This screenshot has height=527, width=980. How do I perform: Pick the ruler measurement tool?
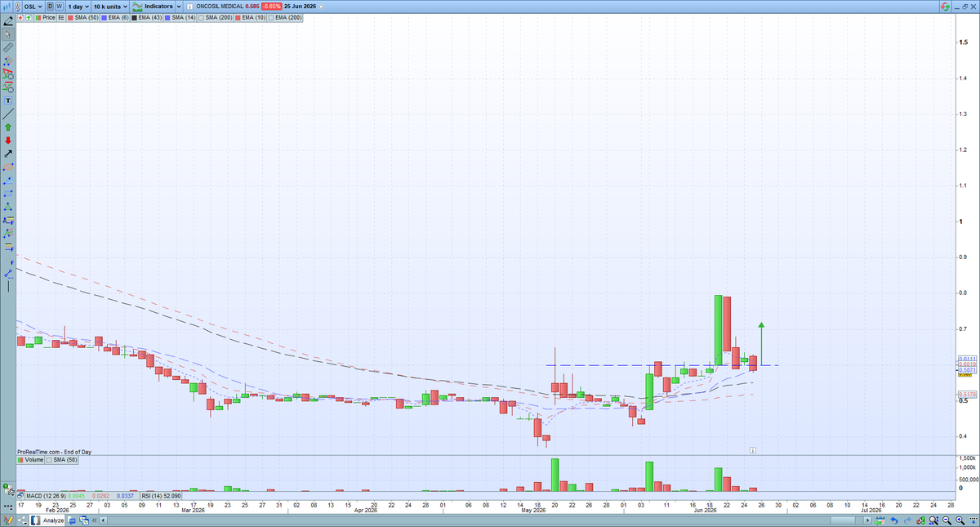point(8,48)
